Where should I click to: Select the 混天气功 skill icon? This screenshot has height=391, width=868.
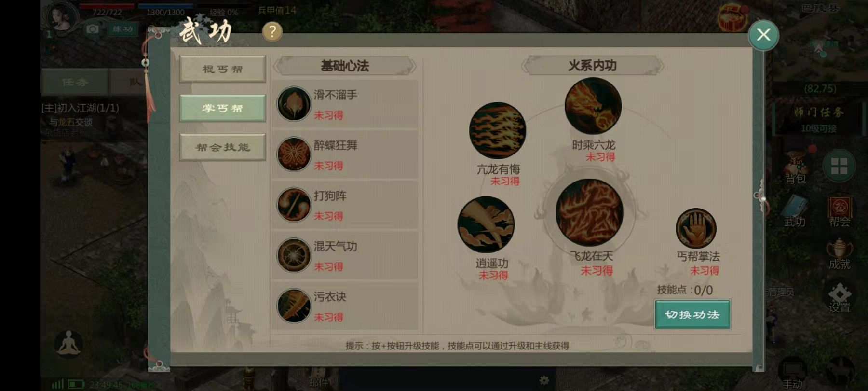tap(294, 255)
